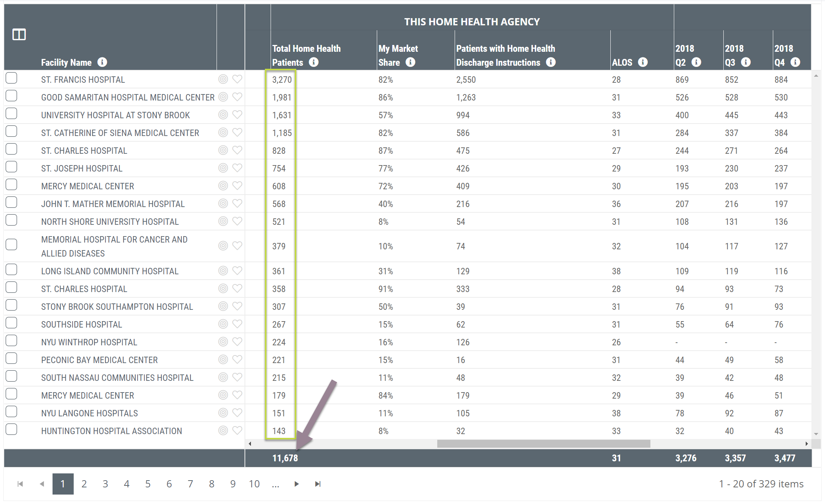The height and width of the screenshot is (504, 825).
Task: Open the more pages ellipsis
Action: (276, 484)
